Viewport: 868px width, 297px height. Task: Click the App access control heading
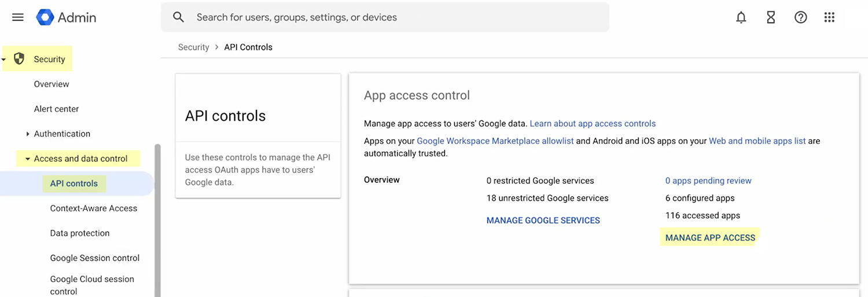[417, 95]
